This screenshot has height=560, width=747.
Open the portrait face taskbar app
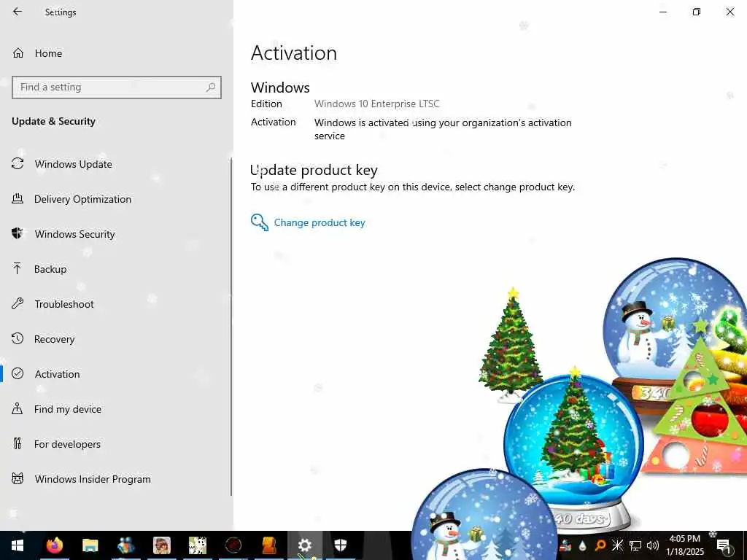tap(162, 545)
